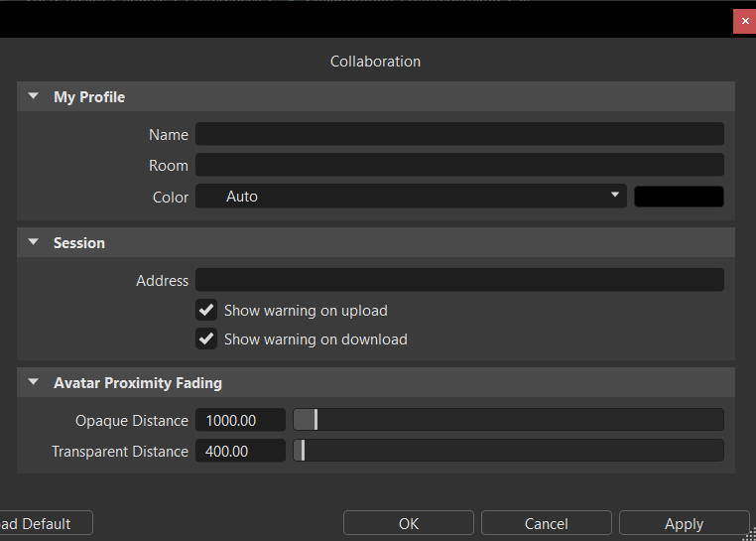Click the Address input field
Screen dimensions: 756x541
point(459,280)
